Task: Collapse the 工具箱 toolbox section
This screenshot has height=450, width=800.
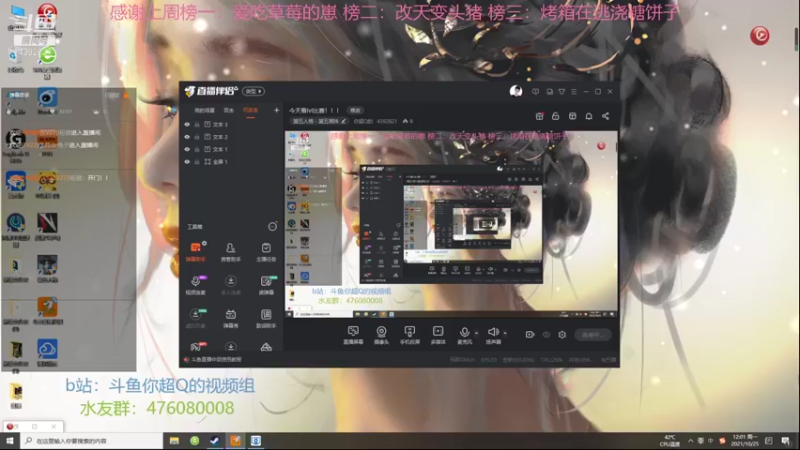Action: pos(272,227)
